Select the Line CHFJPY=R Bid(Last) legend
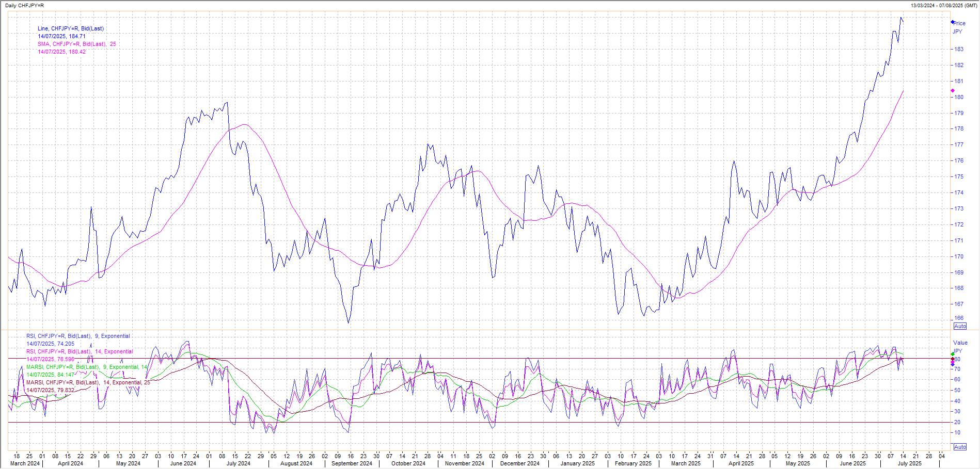 coord(71,29)
